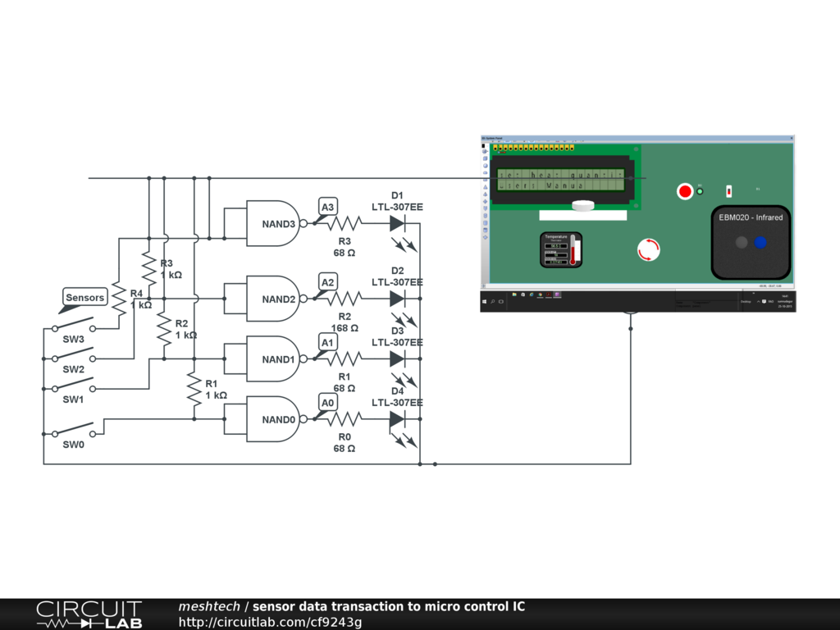Click the A0 output label
The height and width of the screenshot is (630, 840).
tap(327, 403)
